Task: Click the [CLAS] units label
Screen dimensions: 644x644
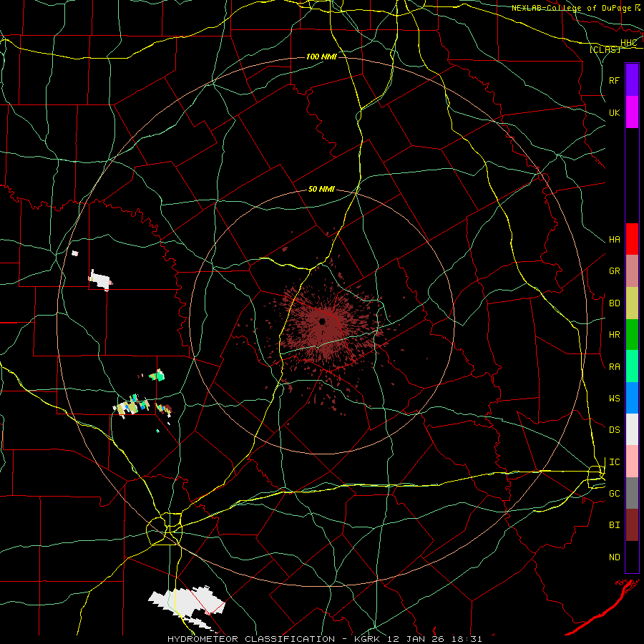Action: 605,49
